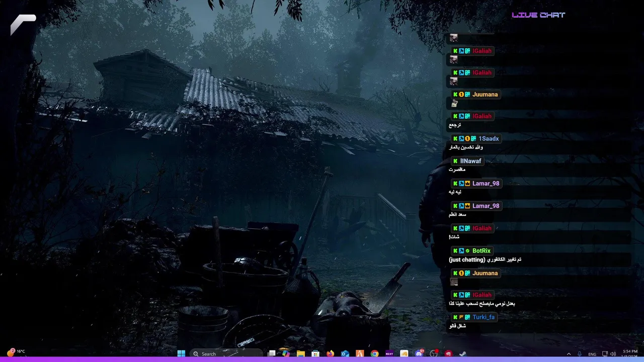
Task: Open Outlook from the taskbar
Action: (x=345, y=353)
